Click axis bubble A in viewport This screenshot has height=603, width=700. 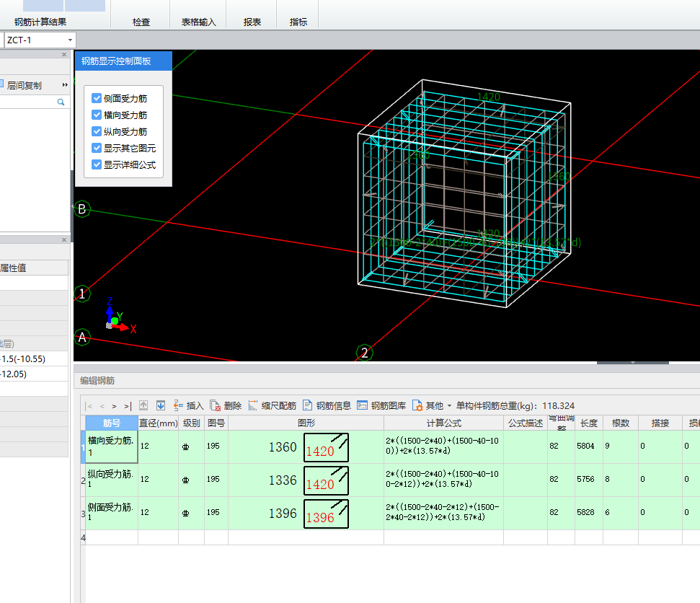tap(82, 338)
